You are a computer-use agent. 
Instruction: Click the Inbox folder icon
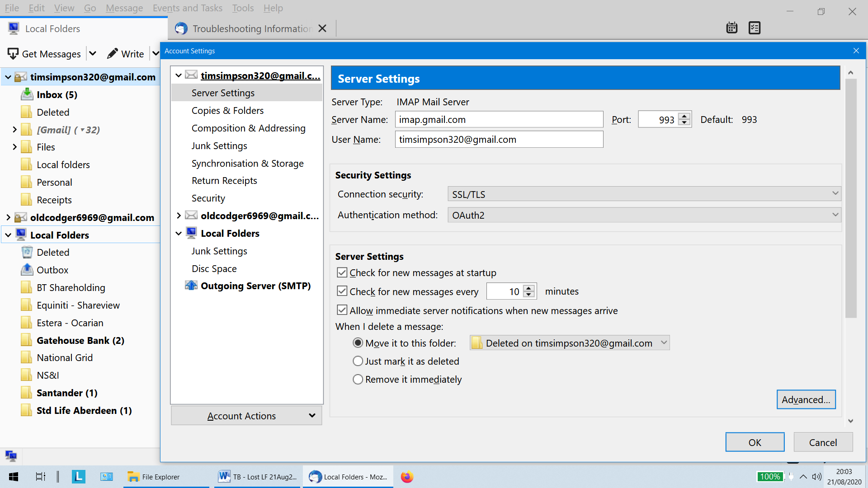click(27, 94)
